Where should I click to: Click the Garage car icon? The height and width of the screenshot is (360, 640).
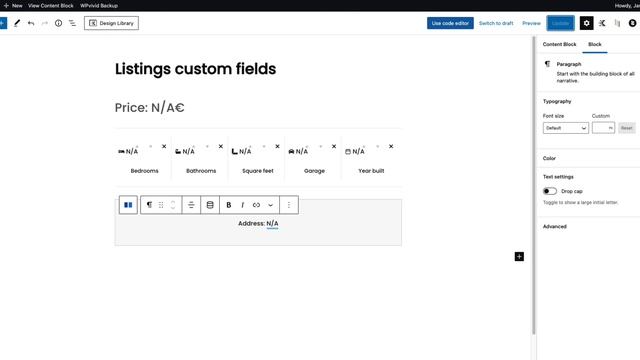(291, 151)
